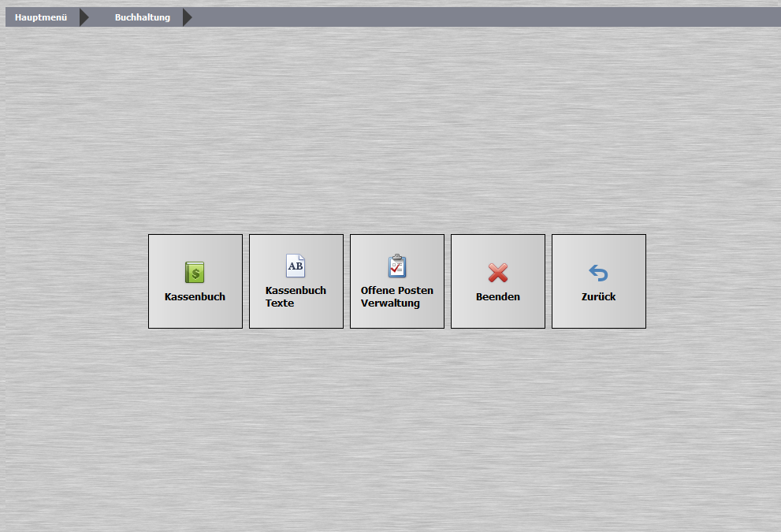
Task: Click the blue Zurück return arrow icon
Action: pos(598,273)
